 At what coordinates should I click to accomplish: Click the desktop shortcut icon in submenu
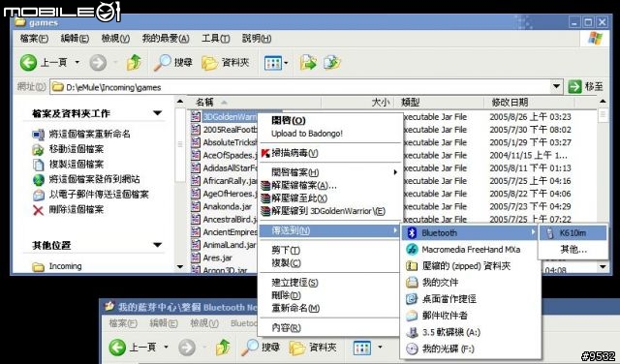click(412, 299)
